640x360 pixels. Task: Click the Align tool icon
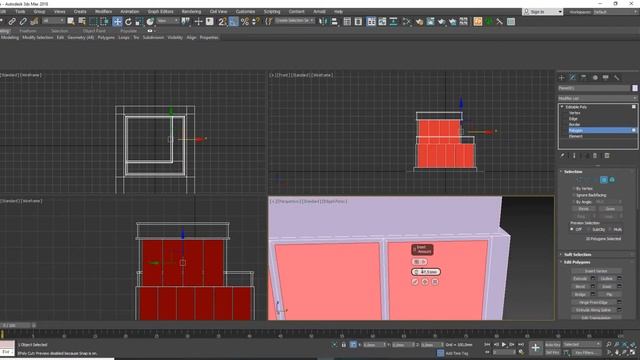point(334,22)
